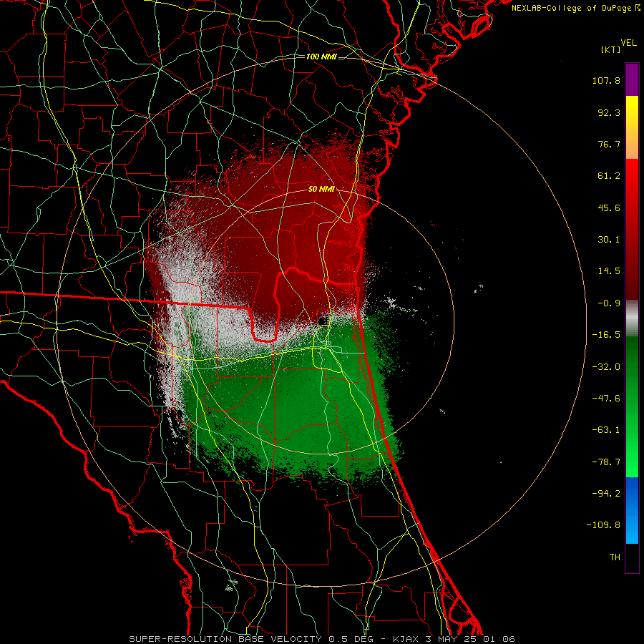Click the -32.0 velocity scale label

[606, 367]
